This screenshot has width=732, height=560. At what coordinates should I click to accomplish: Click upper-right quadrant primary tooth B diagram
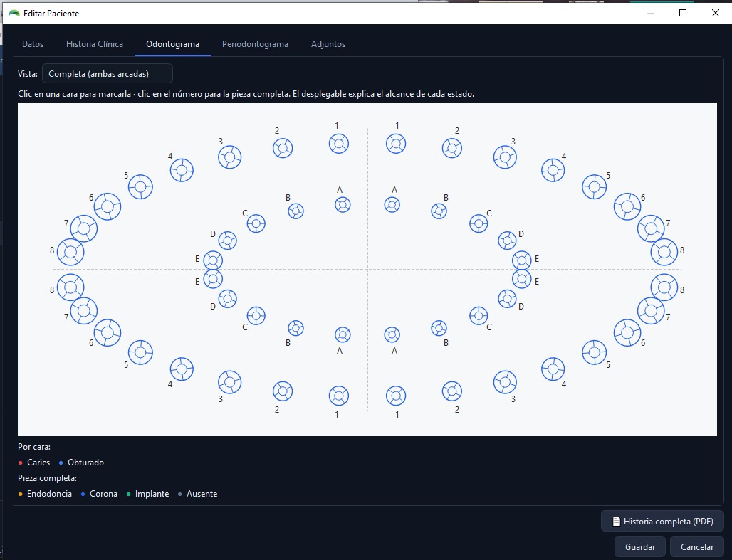click(439, 211)
